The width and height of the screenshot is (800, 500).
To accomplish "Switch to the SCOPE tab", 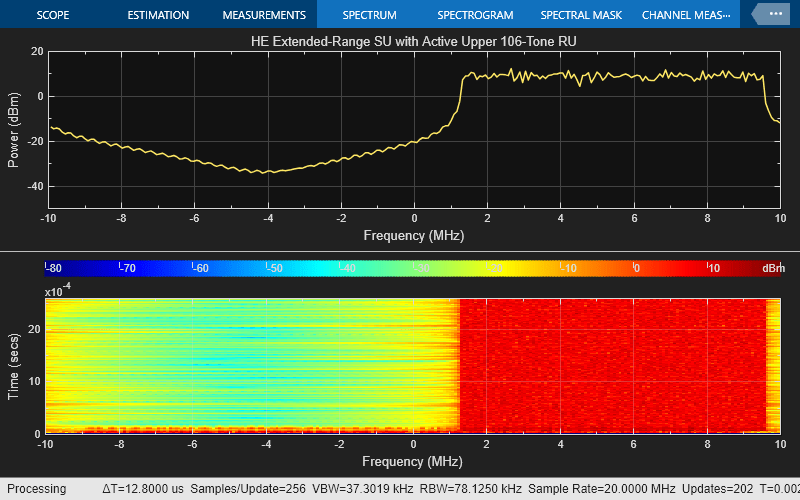I will pyautogui.click(x=53, y=15).
